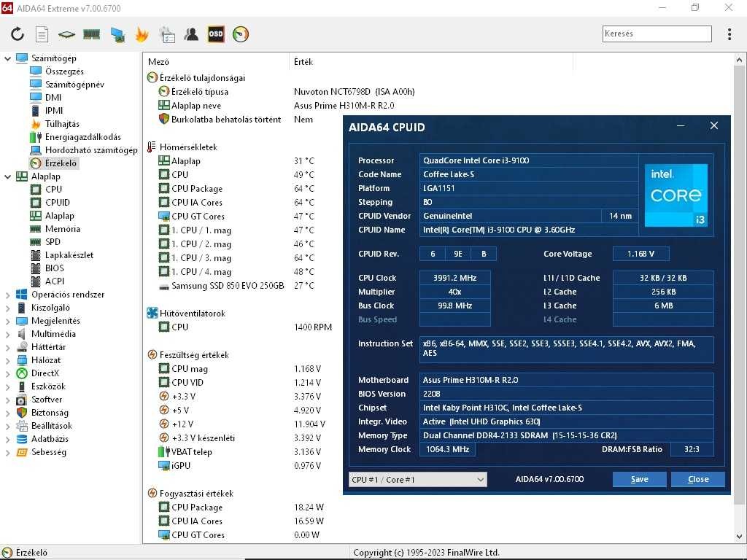This screenshot has height=560, width=747.
Task: Select SPD in the tree
Action: tap(53, 242)
